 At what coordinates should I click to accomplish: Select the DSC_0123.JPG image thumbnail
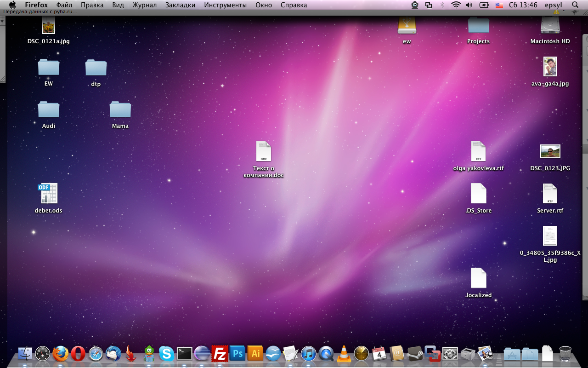[x=550, y=152]
